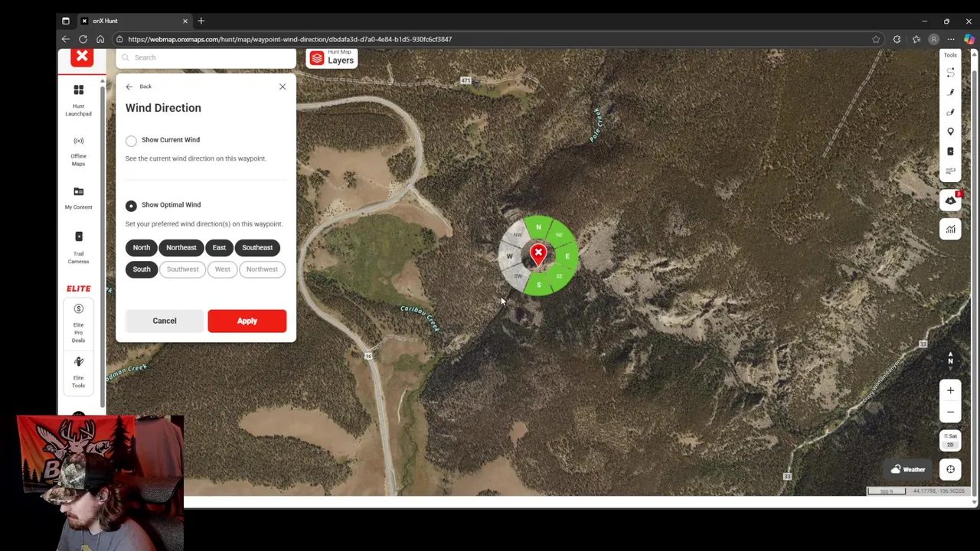Select the wind tool in the Tools panel
The height and width of the screenshot is (551, 980).
[950, 171]
